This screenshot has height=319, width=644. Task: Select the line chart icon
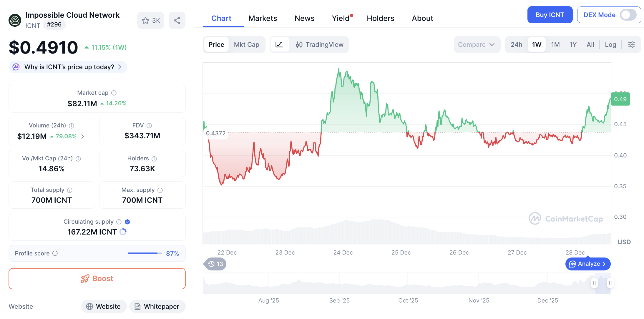coord(279,44)
